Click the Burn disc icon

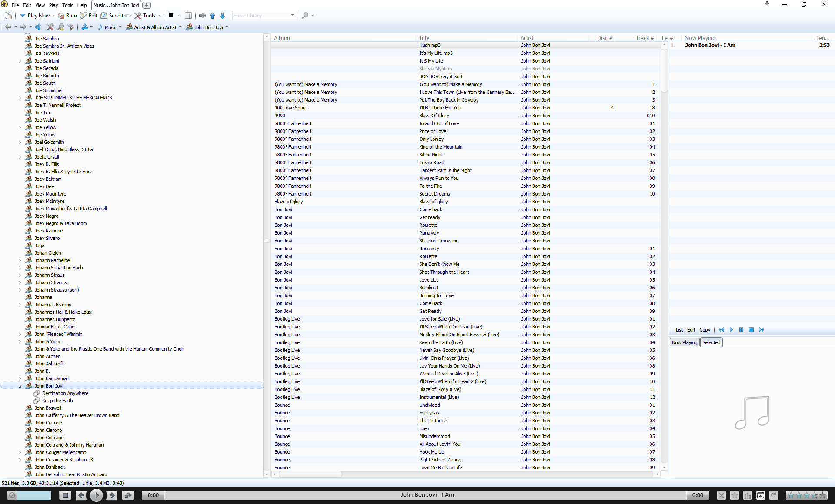(61, 16)
